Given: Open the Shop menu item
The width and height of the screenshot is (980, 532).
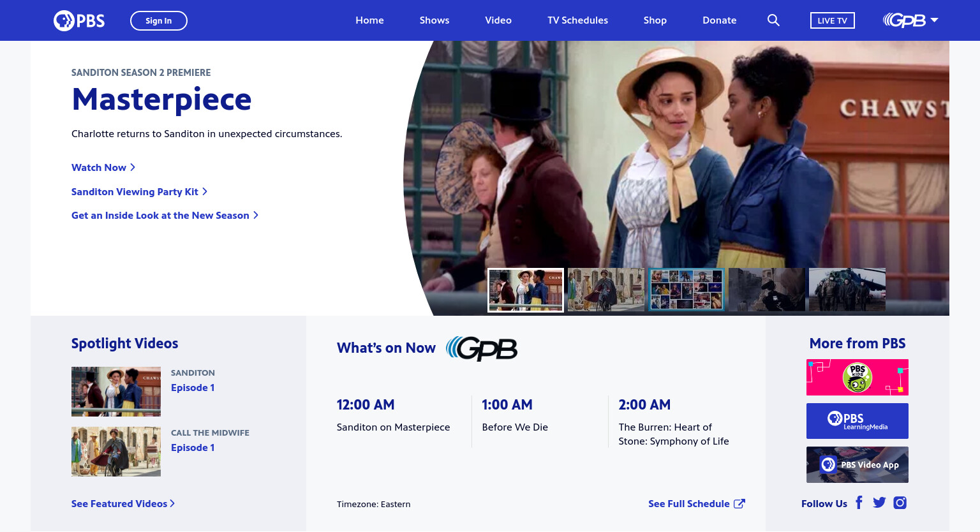Looking at the screenshot, I should (655, 20).
